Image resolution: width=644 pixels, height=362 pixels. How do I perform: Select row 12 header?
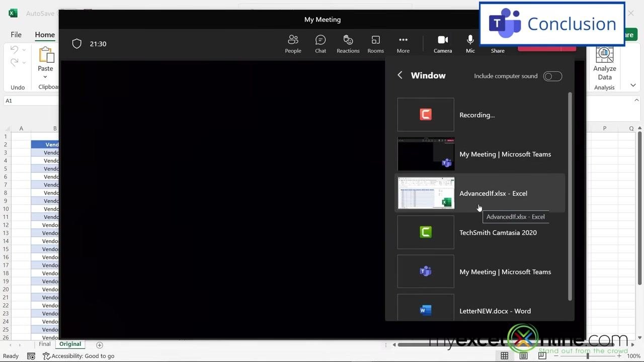pyautogui.click(x=6, y=225)
